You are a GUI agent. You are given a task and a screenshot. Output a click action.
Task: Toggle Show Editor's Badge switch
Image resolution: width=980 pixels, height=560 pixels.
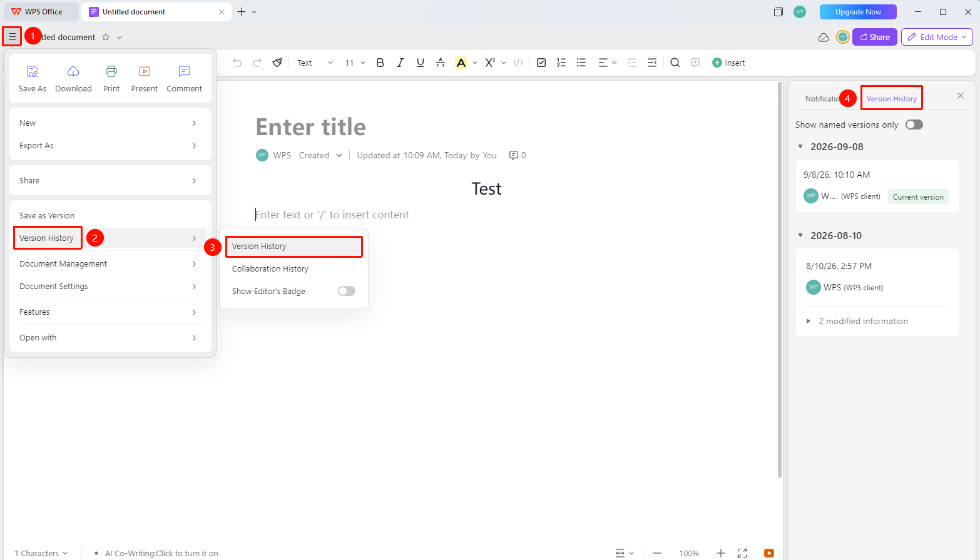[347, 291]
